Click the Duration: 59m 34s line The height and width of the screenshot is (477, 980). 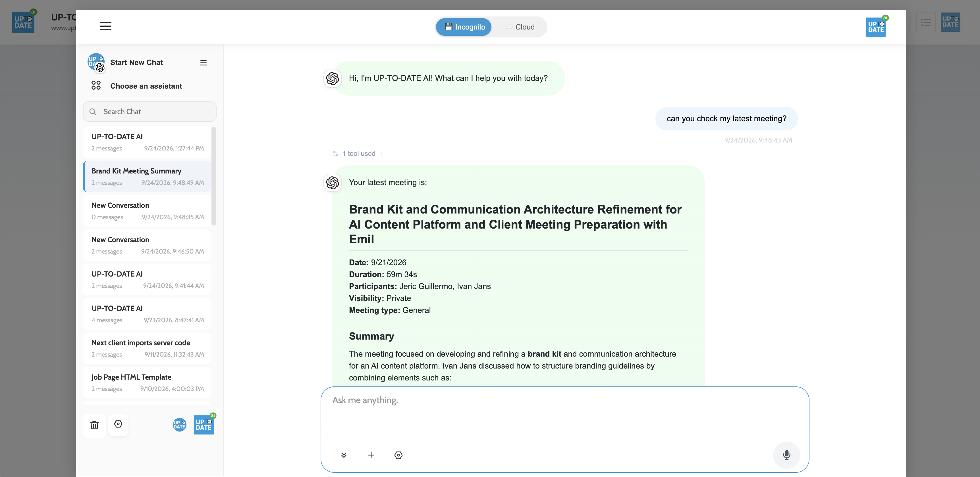tap(383, 275)
